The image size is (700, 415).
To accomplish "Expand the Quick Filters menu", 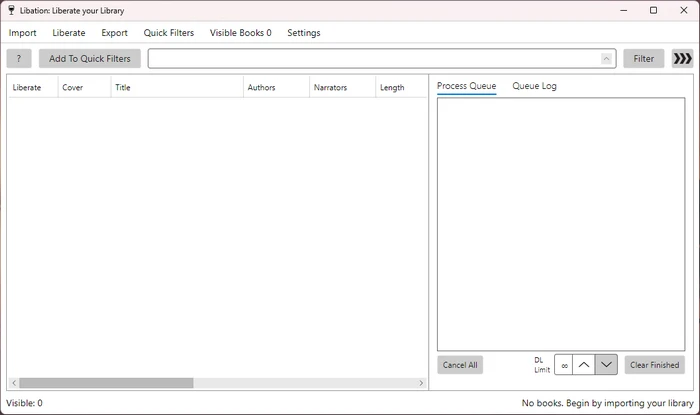I will 169,33.
